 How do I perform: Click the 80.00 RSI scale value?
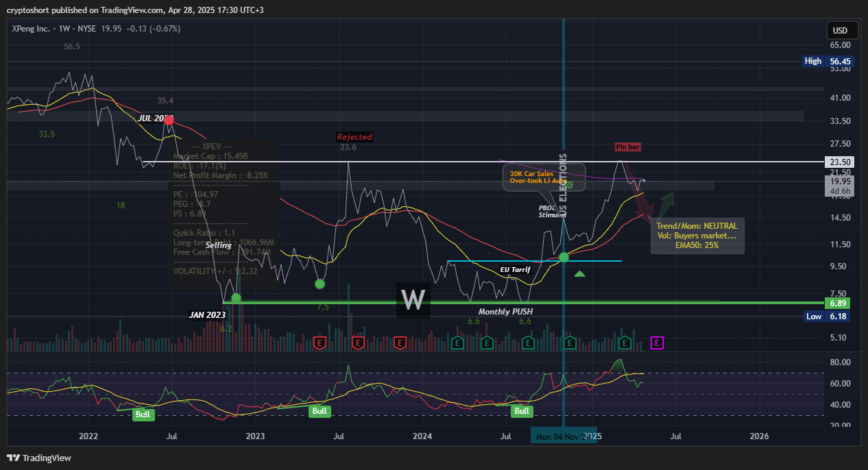(840, 362)
